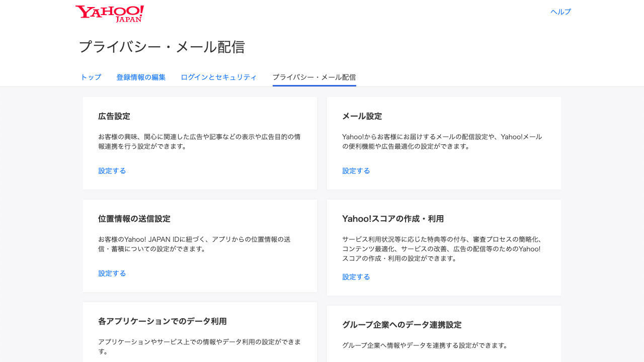
Task: Click the 位置情報の送信設定 card heading
Action: (134, 219)
